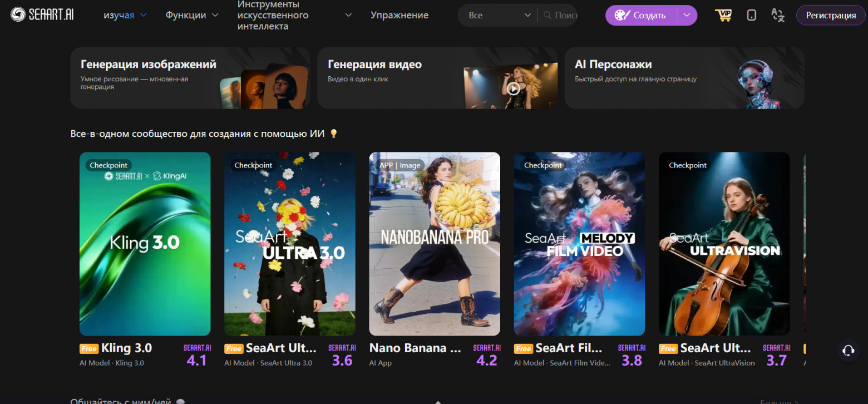Click the Kling 3.0 title below card
The image size is (868, 404).
tap(126, 348)
